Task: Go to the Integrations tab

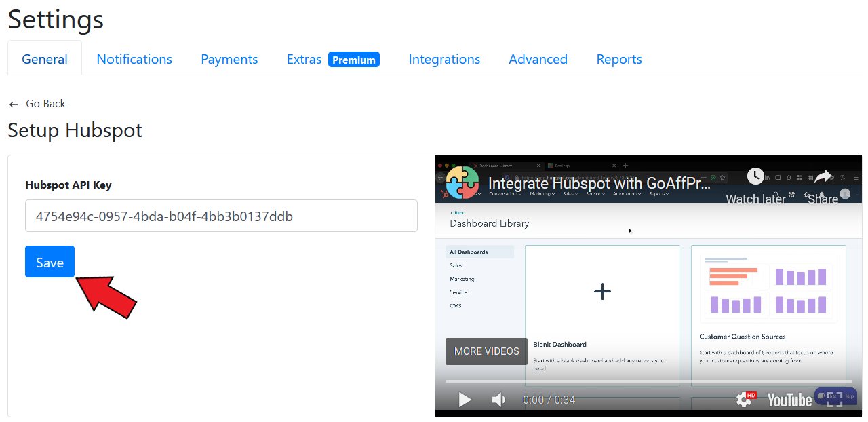Action: [x=444, y=59]
